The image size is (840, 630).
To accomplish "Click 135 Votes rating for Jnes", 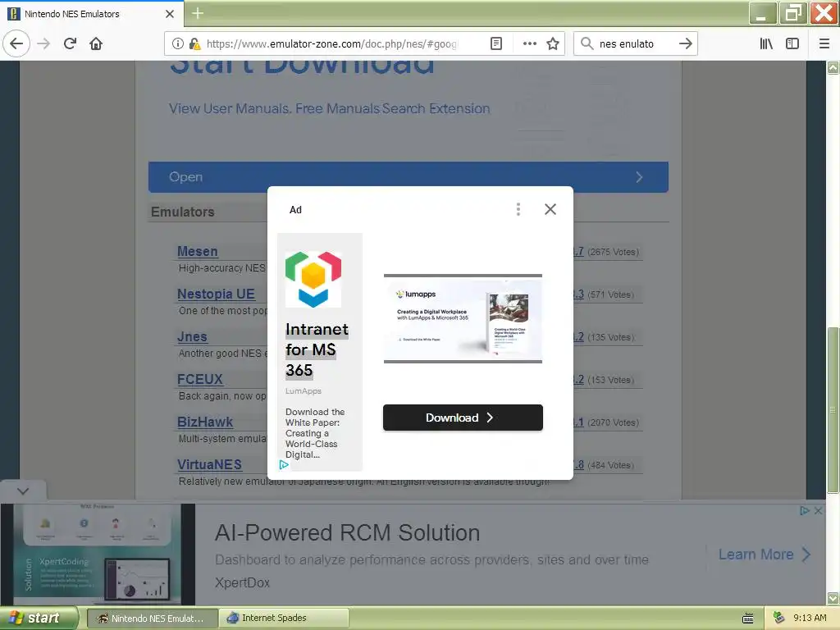I will [610, 337].
